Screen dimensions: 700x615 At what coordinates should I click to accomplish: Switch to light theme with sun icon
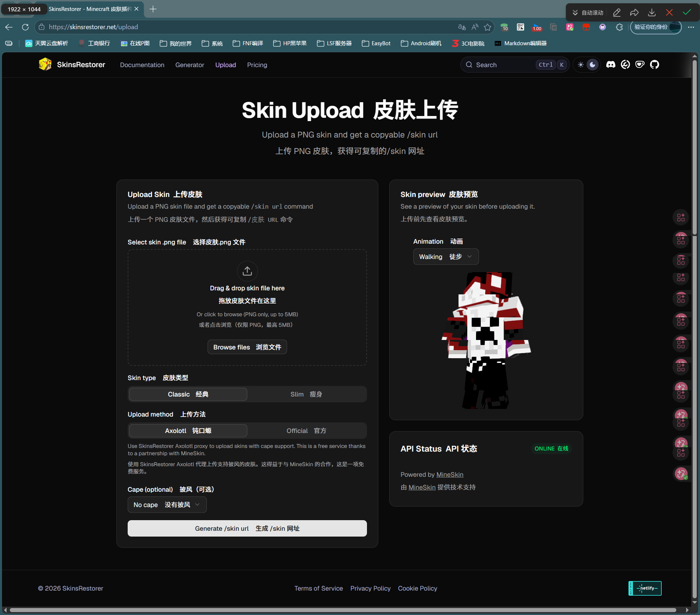pyautogui.click(x=581, y=65)
